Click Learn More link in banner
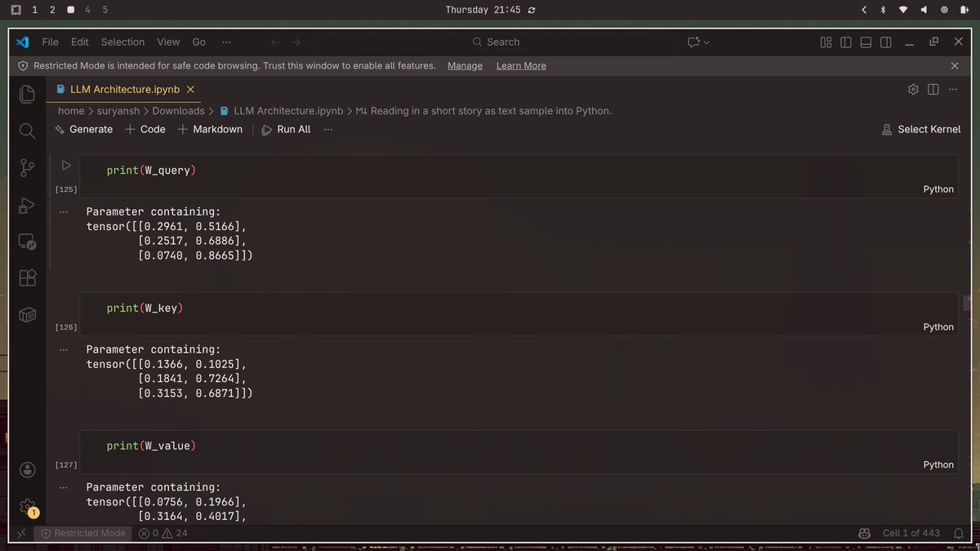The height and width of the screenshot is (551, 980). pyautogui.click(x=521, y=65)
